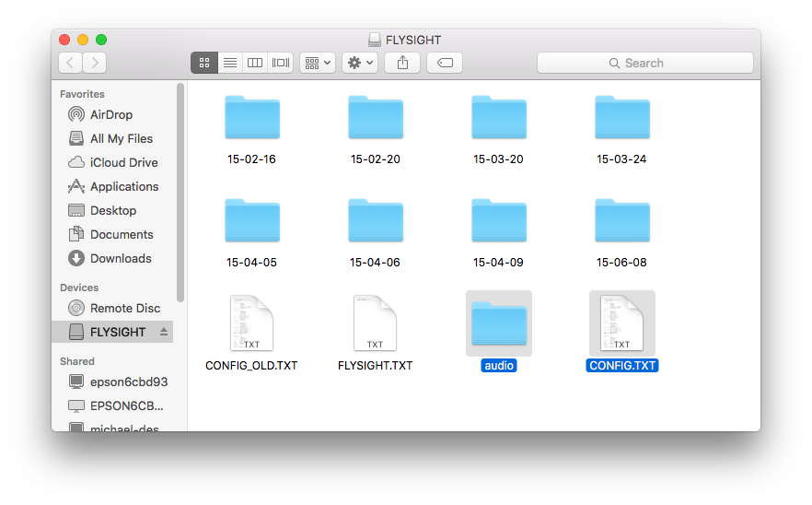Select the 15-06-08 folder

621,221
